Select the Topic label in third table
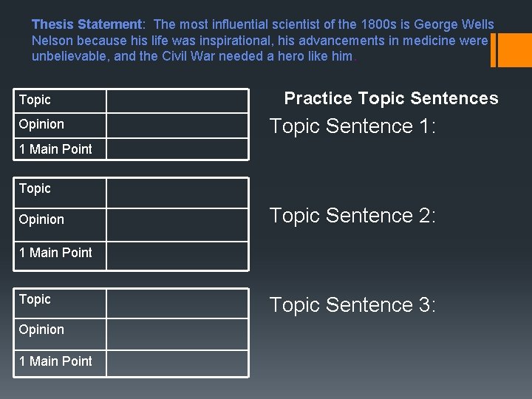 point(35,299)
